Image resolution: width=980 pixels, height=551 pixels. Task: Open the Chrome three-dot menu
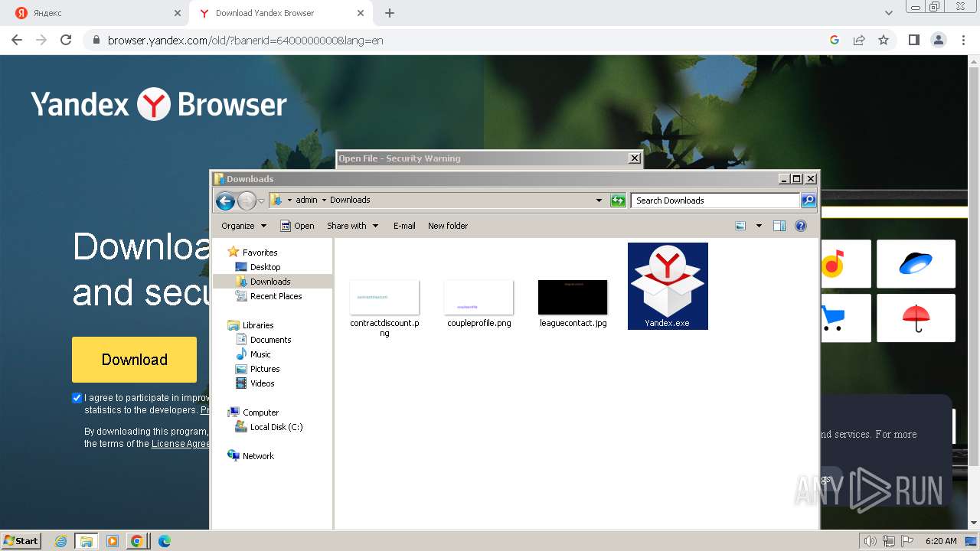[962, 40]
